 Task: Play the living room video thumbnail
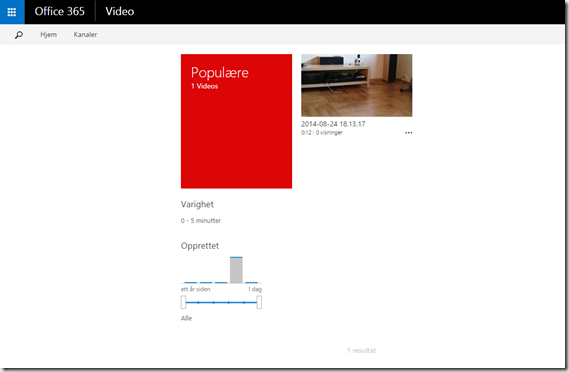pyautogui.click(x=357, y=85)
